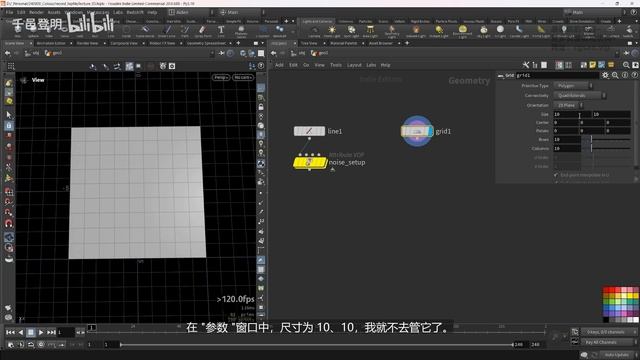Click the line1 node in the network
This screenshot has width=640, height=360.
(x=309, y=131)
